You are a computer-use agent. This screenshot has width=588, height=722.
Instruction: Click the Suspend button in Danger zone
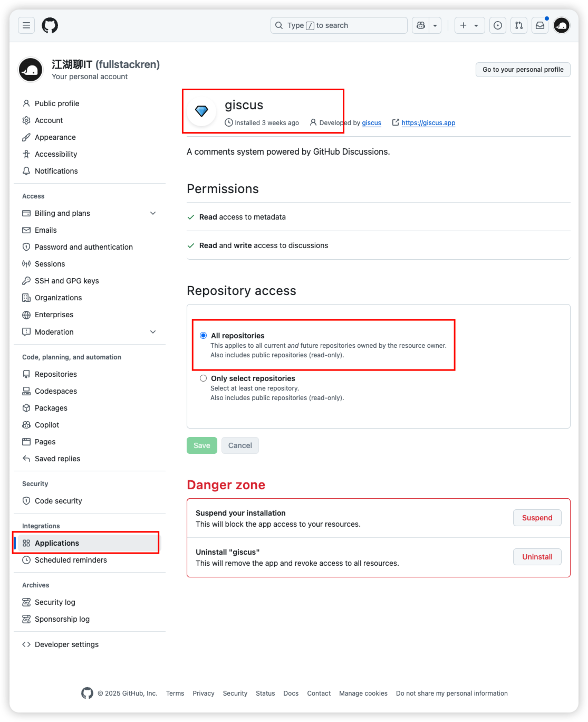(537, 518)
